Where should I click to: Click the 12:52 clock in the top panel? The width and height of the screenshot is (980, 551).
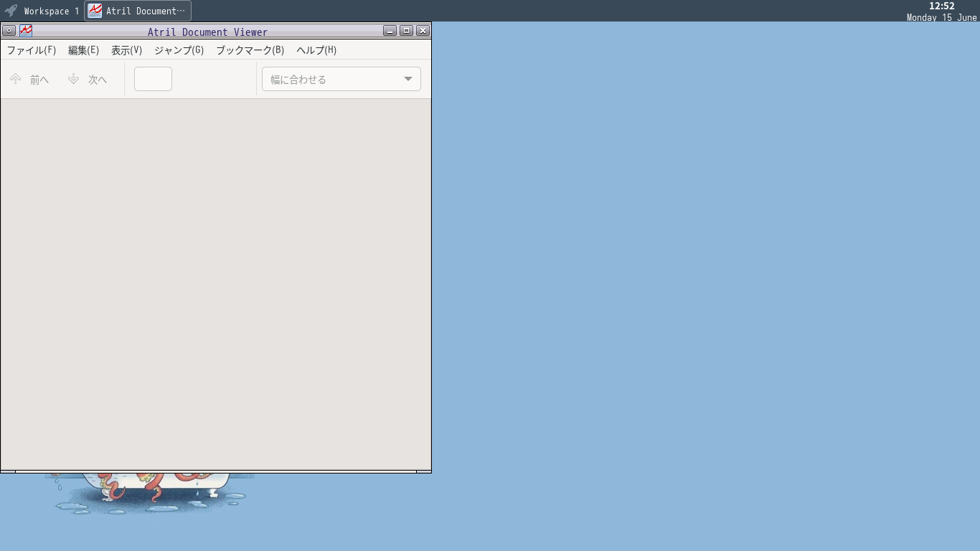[x=941, y=6]
